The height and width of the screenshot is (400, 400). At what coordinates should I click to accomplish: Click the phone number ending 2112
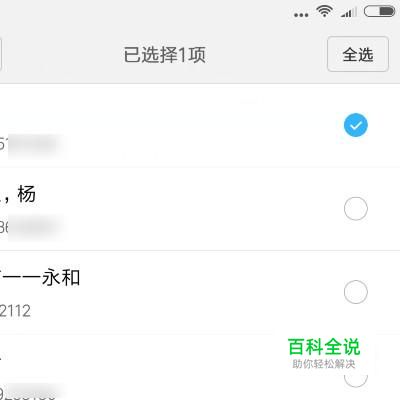click(x=15, y=311)
